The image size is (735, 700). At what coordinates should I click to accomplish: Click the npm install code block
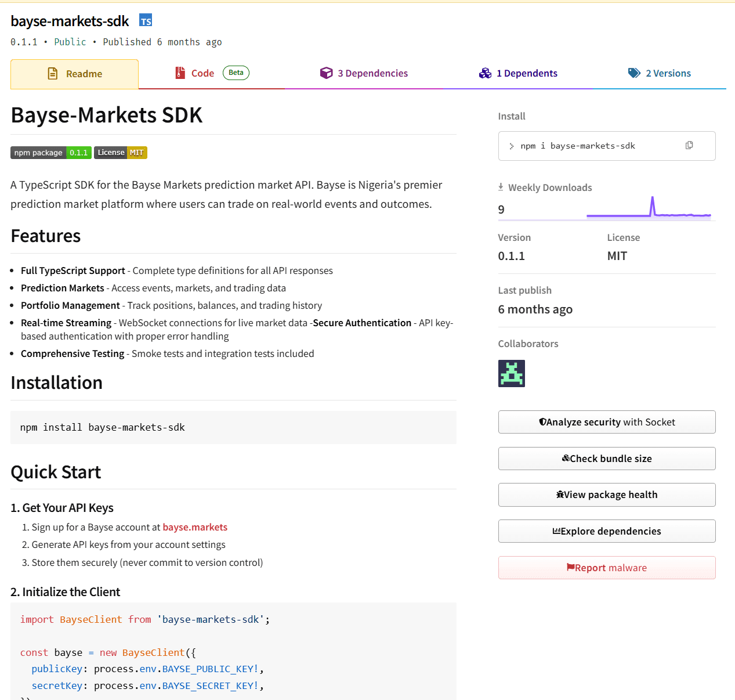[x=233, y=427]
